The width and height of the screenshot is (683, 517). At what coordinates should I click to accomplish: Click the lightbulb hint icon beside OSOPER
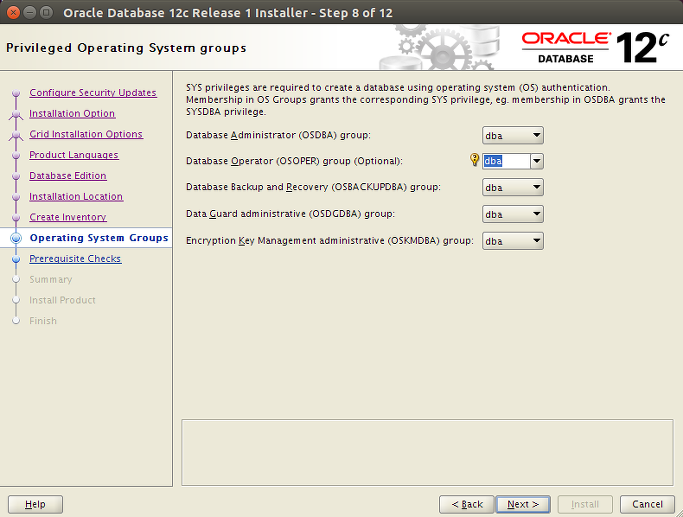(474, 159)
